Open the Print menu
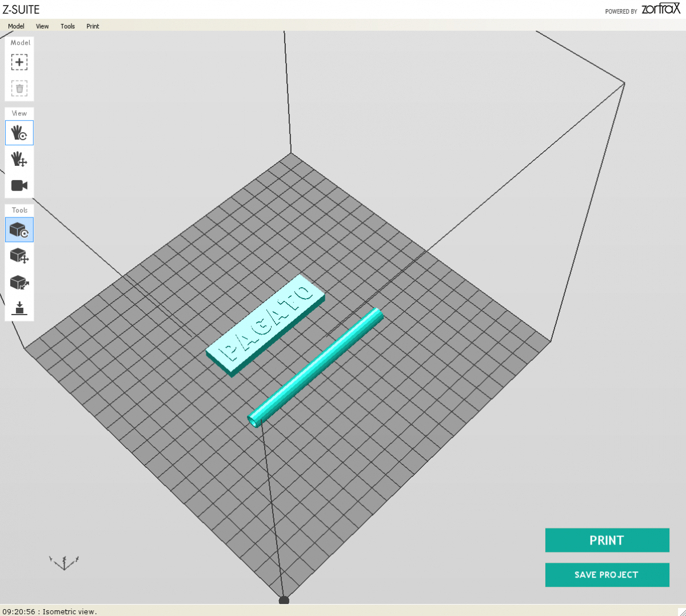The width and height of the screenshot is (686, 616). point(93,26)
